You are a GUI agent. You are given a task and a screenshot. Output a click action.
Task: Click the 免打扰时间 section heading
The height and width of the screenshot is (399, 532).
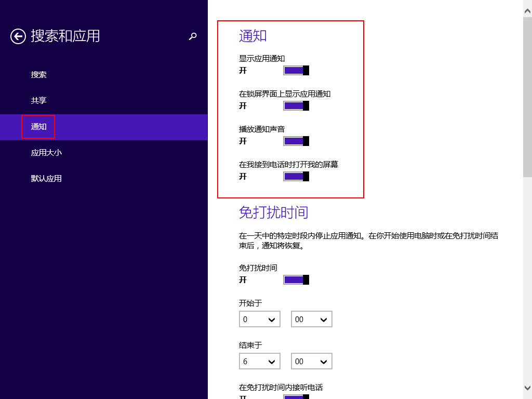(273, 212)
